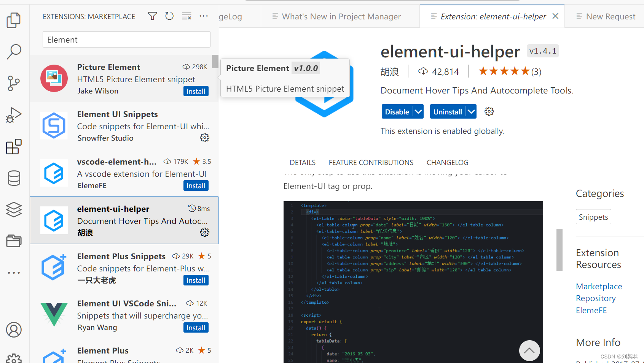Show additional views ellipsis in activity bar

(x=14, y=273)
